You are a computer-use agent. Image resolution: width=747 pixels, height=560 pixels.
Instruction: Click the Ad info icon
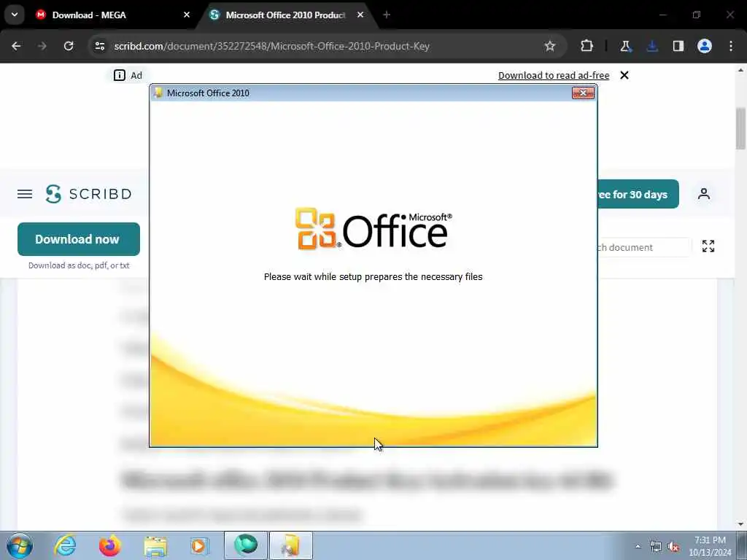coord(120,75)
